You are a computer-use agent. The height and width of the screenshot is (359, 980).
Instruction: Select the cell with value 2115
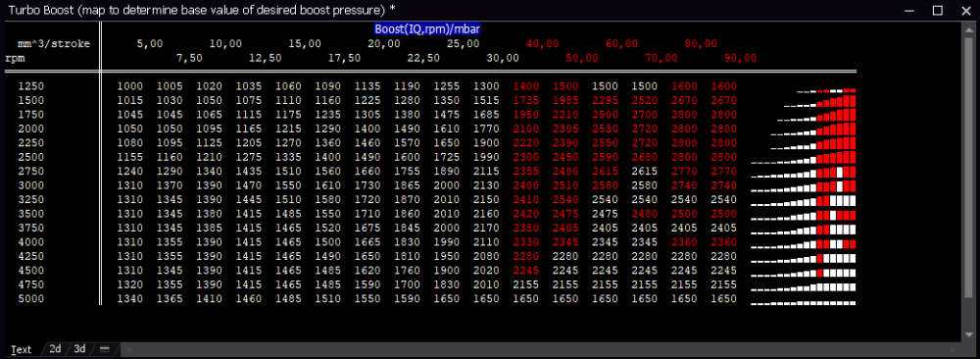[486, 172]
